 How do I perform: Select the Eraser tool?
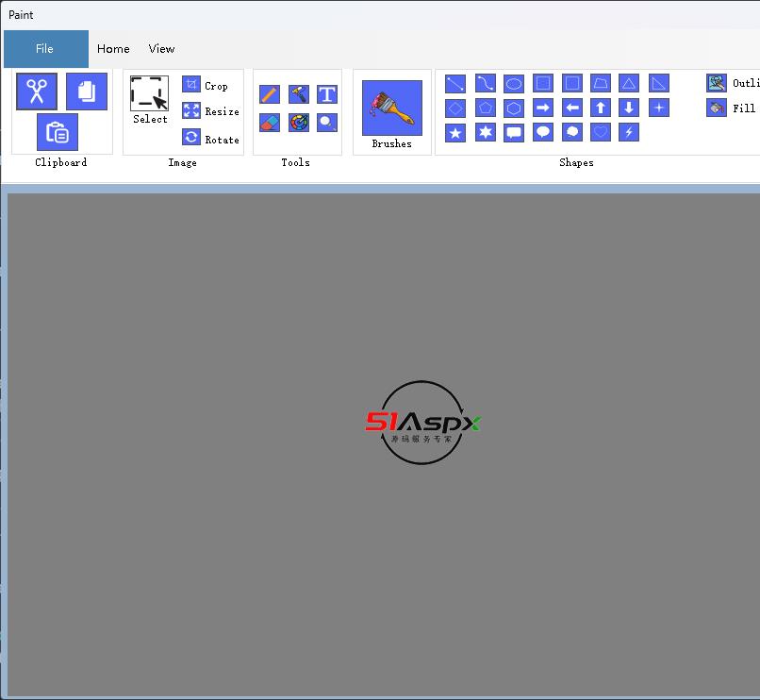[x=270, y=123]
